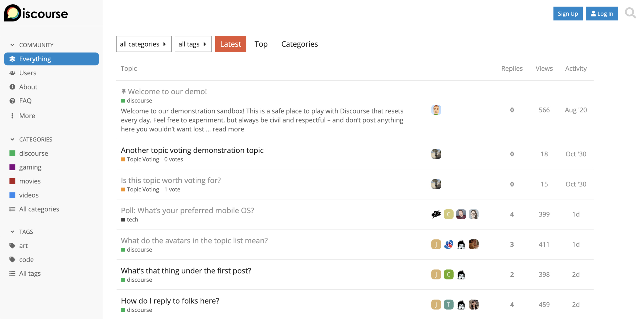The image size is (644, 319).
Task: Select the Top tab
Action: (261, 44)
